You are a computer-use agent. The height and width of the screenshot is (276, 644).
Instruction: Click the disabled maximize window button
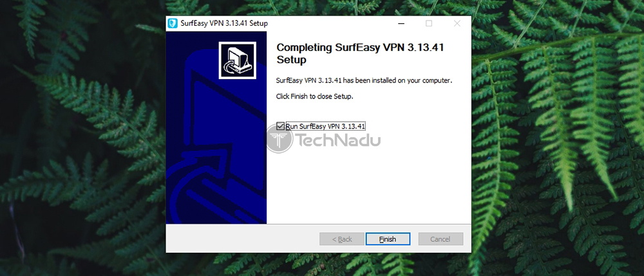429,23
